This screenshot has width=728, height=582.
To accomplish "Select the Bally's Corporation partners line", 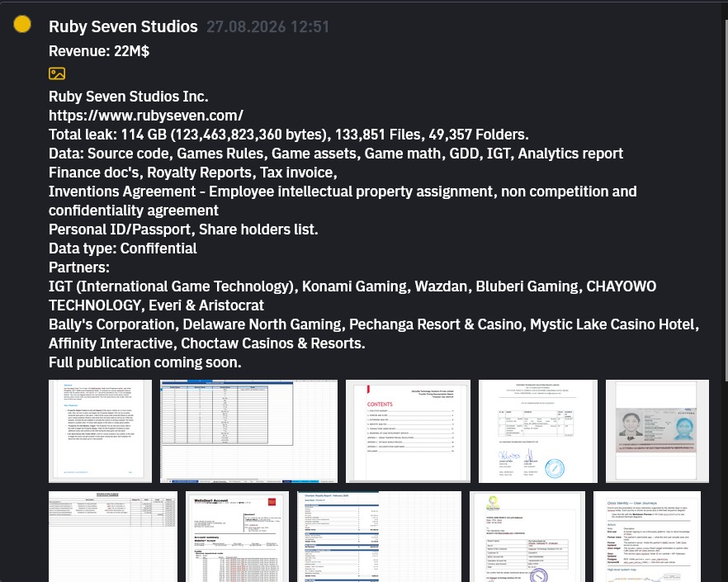I will click(374, 324).
